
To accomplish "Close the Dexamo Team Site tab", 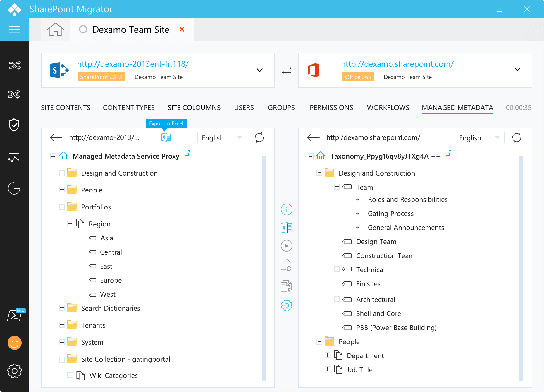I will [x=182, y=29].
